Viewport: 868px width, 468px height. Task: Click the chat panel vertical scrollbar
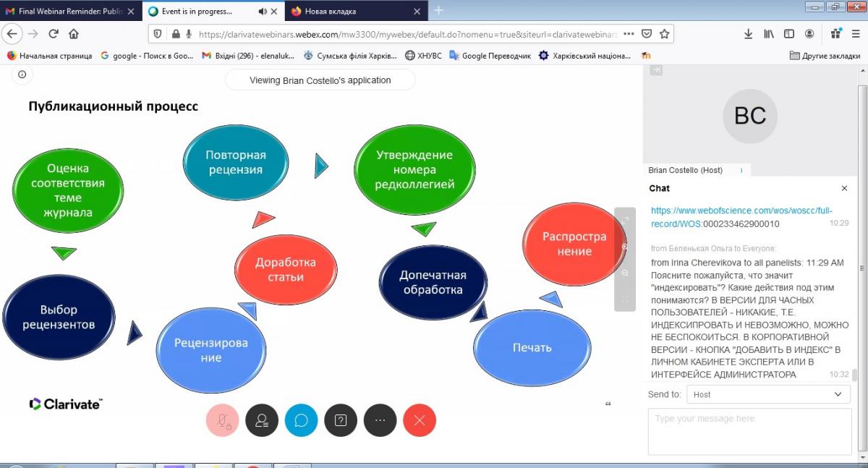point(854,375)
